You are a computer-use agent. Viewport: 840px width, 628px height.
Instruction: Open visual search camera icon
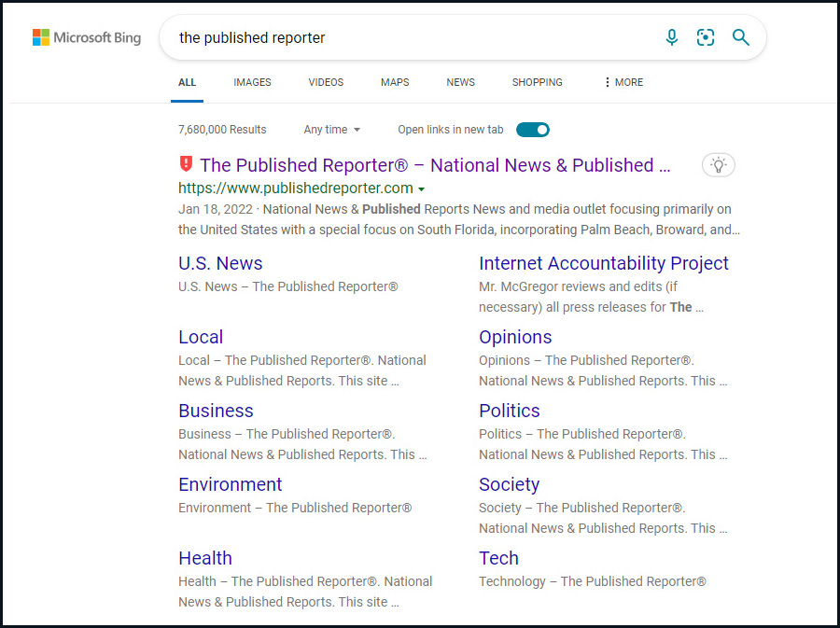[706, 37]
